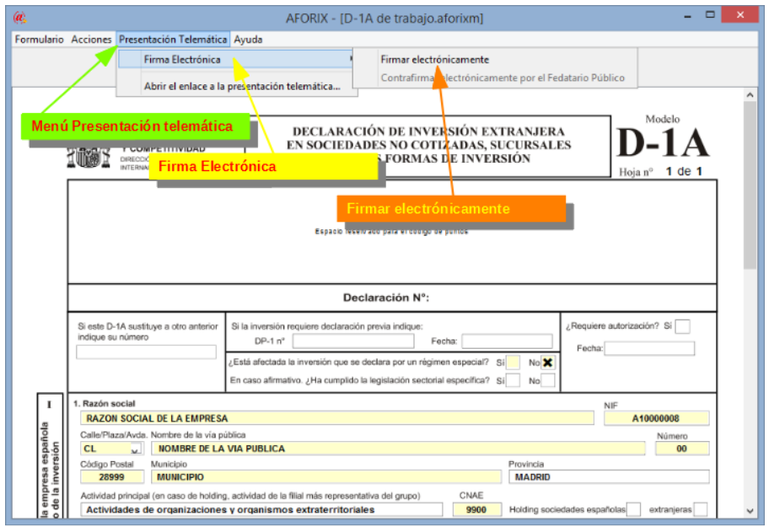Check No for legislación sectorial específica
Viewport: 769px width, 532px height.
click(x=548, y=380)
